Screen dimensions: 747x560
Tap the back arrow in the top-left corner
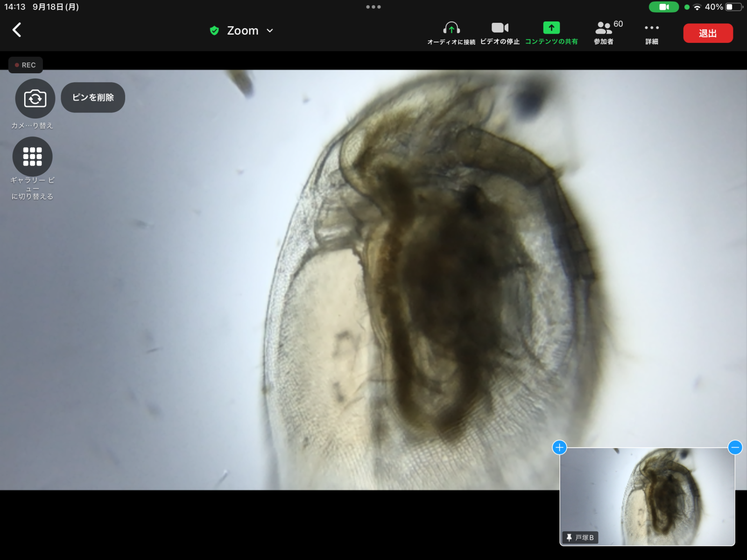[x=17, y=30]
